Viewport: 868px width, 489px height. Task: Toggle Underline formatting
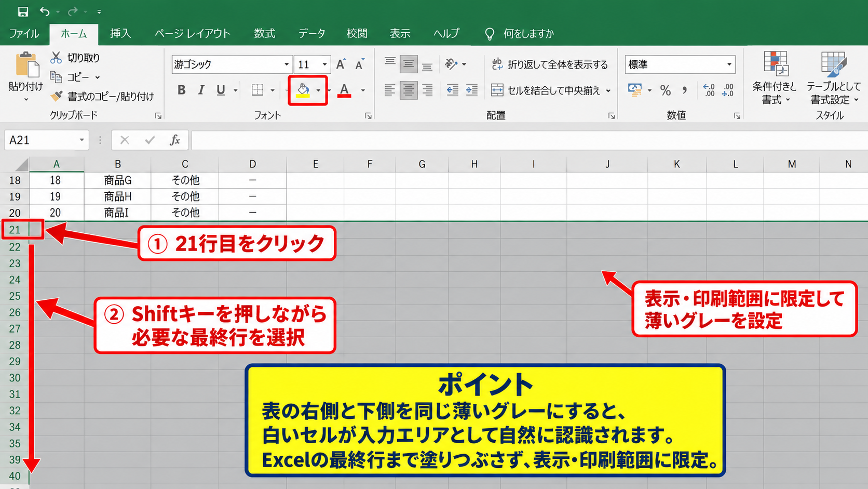click(x=221, y=90)
